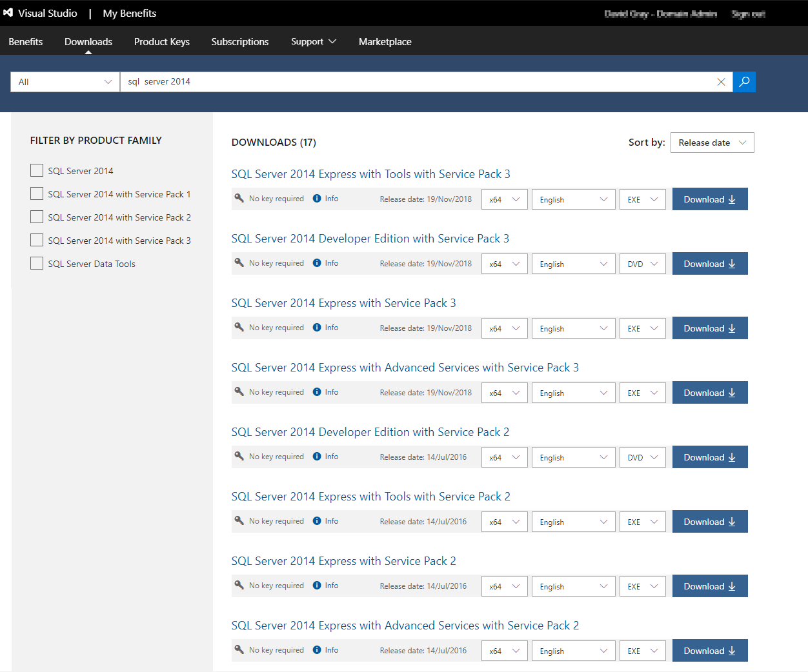Download Express with Advanced Services SP2
808x672 pixels.
pos(710,651)
